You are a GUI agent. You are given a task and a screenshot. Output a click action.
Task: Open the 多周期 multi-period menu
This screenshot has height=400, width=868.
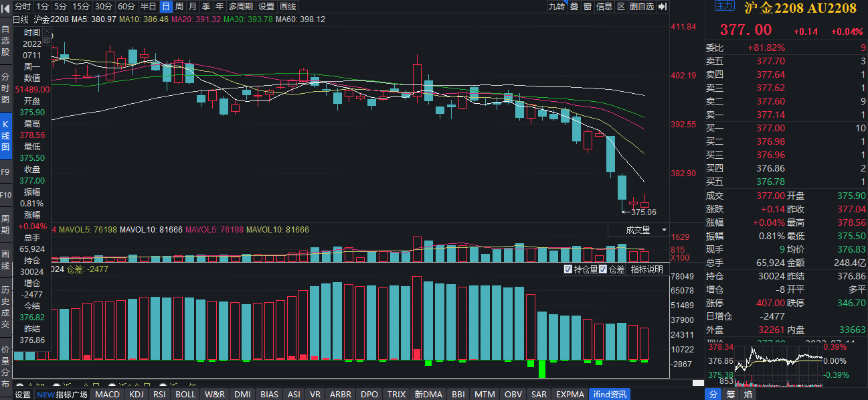[241, 7]
